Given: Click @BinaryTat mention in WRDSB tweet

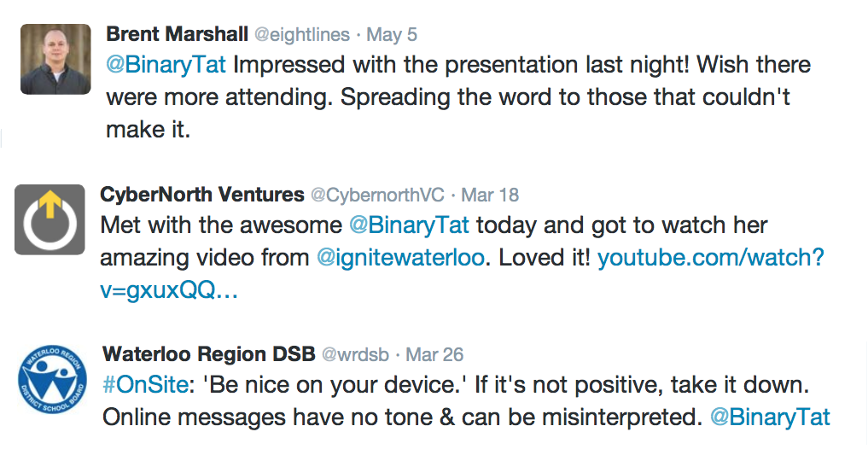Looking at the screenshot, I should point(770,417).
